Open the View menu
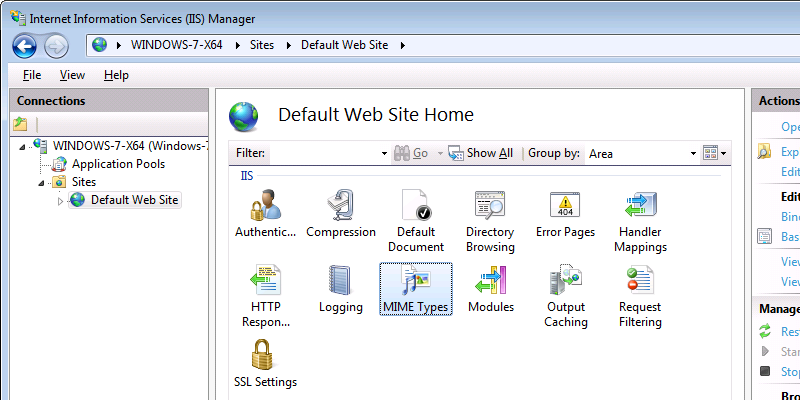Viewport: 800px width, 400px height. [x=72, y=75]
